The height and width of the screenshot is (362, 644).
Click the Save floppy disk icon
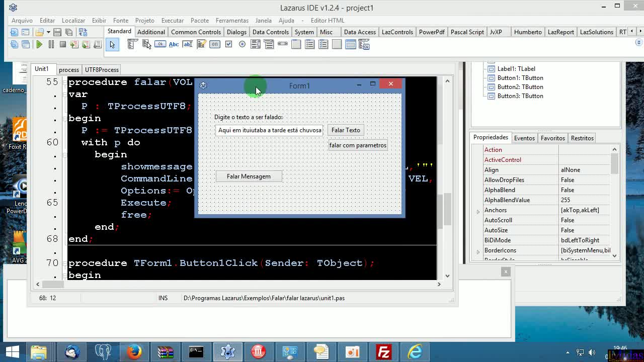(x=57, y=32)
